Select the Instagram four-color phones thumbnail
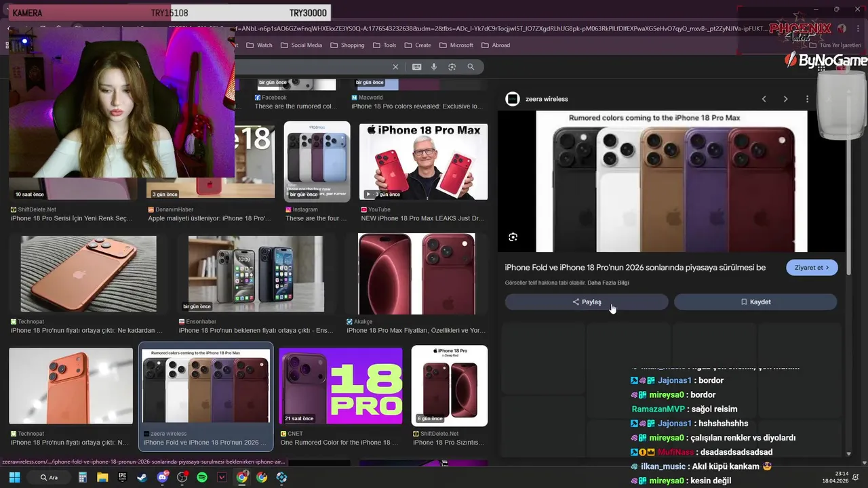Screen dimensions: 868x488 point(317,161)
